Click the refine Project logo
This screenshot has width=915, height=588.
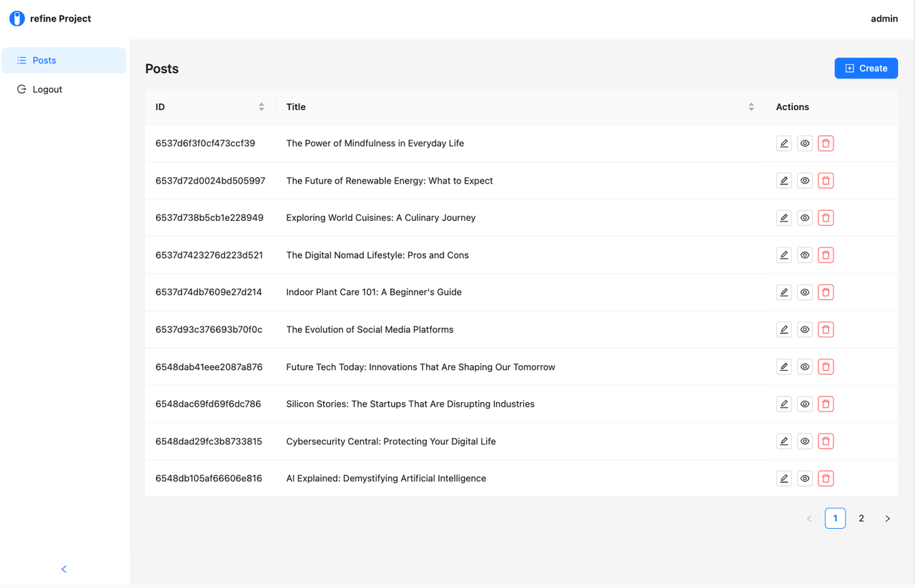(x=17, y=19)
